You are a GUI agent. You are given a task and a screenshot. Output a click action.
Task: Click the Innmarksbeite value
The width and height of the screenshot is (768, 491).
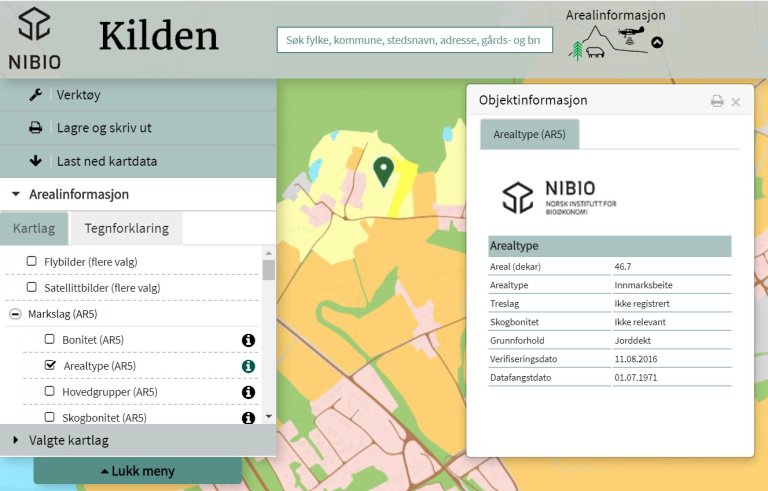tap(643, 285)
